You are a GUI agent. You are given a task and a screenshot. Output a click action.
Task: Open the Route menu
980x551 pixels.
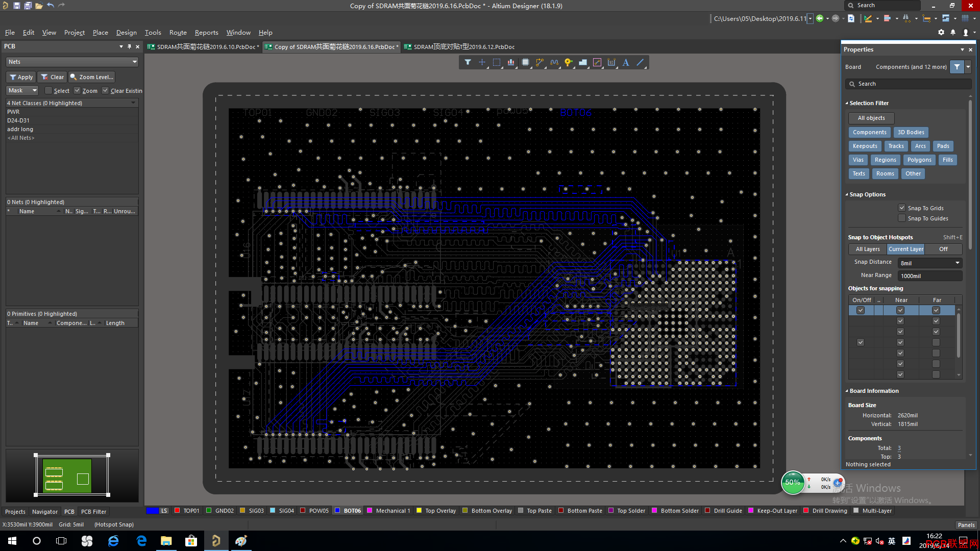(x=178, y=32)
